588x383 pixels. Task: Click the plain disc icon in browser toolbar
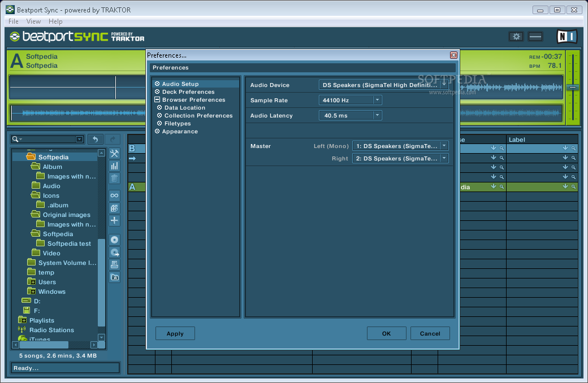(x=114, y=240)
